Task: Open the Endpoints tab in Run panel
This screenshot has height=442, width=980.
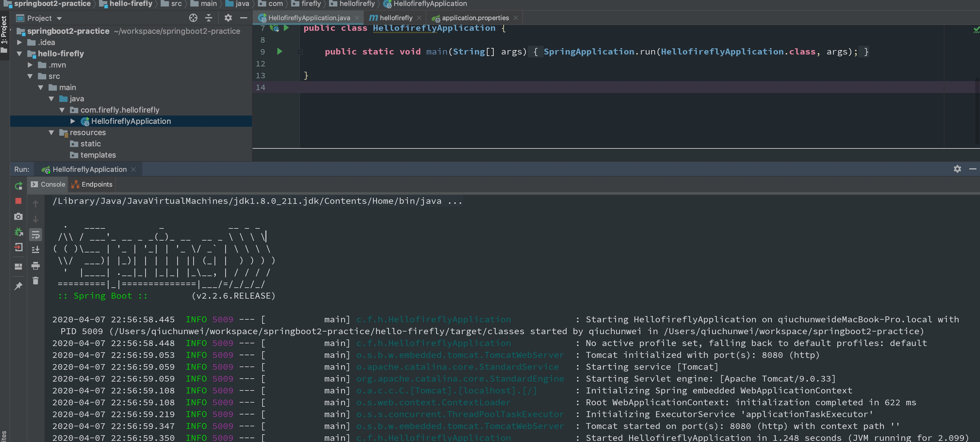Action: click(97, 184)
